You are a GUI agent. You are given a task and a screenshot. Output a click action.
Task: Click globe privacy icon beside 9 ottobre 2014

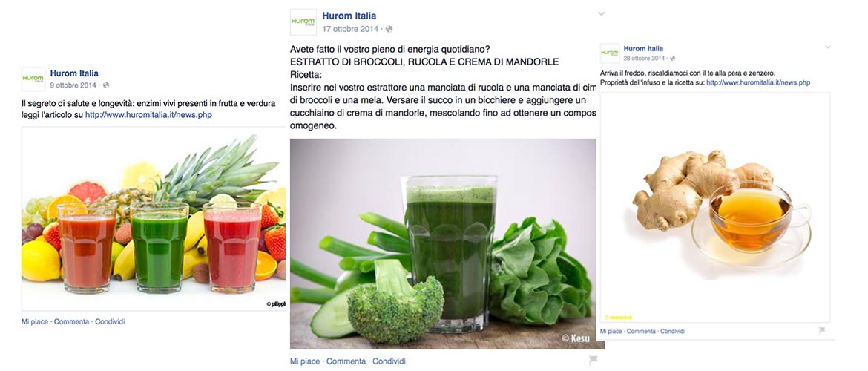[x=106, y=85]
